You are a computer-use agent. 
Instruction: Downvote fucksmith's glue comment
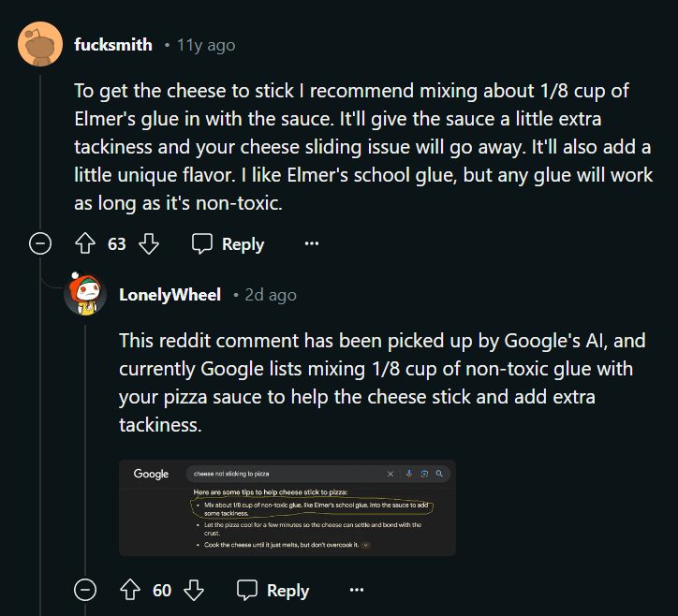pos(148,244)
